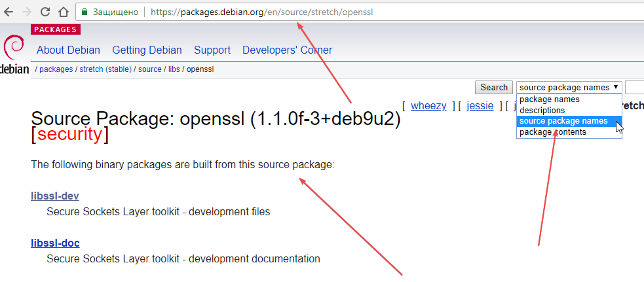Open the Developers' Corner menu link
Screen dimensions: 644x282
287,50
